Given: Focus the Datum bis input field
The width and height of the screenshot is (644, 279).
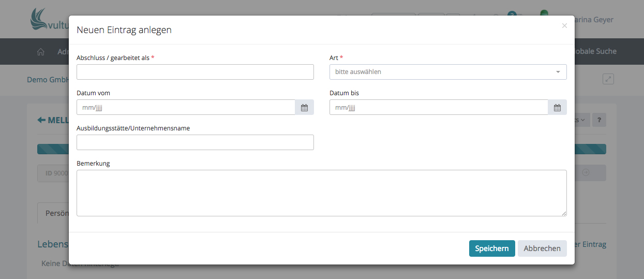Looking at the screenshot, I should [x=438, y=108].
